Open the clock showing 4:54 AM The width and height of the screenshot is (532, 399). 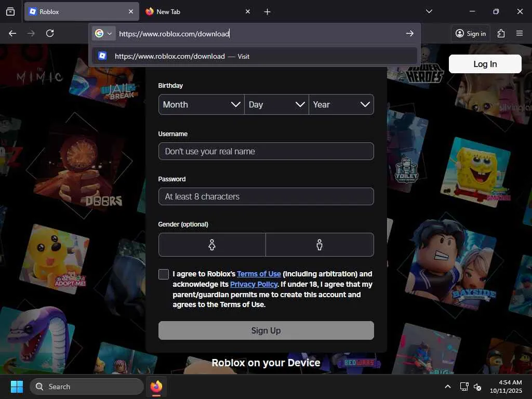pyautogui.click(x=506, y=387)
